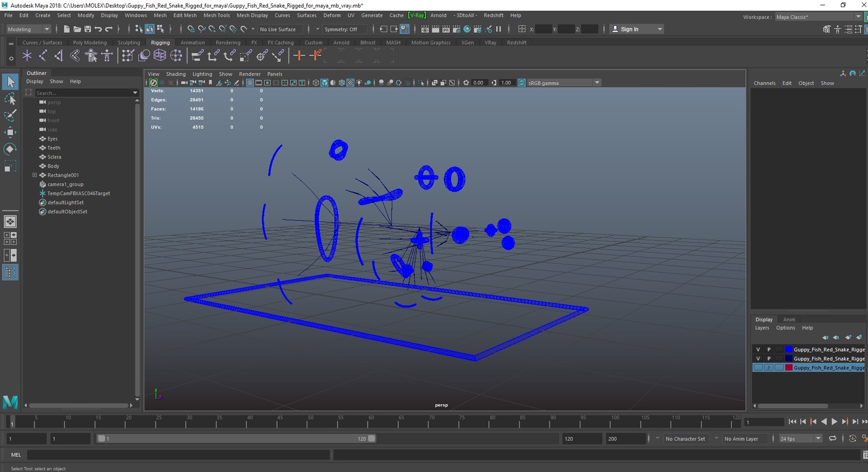This screenshot has height=472, width=868.
Task: Click go to start of playback range
Action: pyautogui.click(x=792, y=421)
